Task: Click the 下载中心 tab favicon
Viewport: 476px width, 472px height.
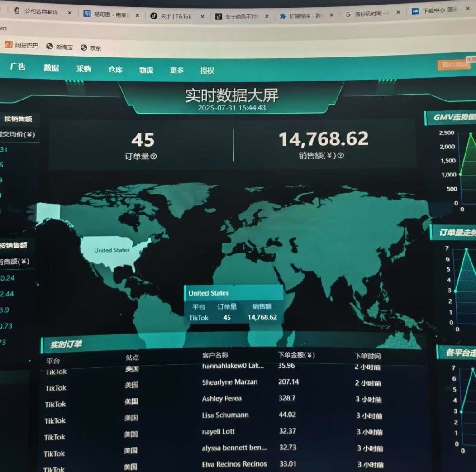Action: (415, 11)
